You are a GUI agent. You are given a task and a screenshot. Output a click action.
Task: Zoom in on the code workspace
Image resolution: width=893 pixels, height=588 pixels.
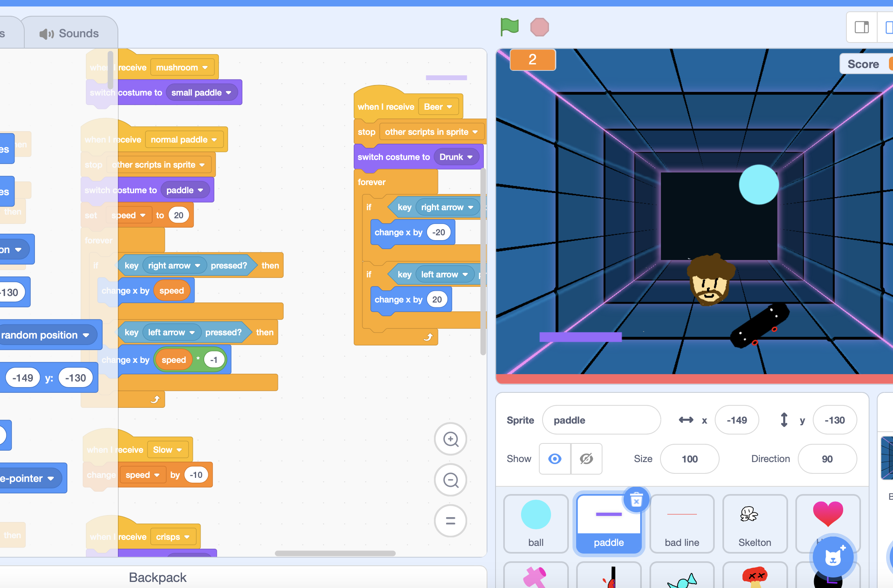point(451,439)
